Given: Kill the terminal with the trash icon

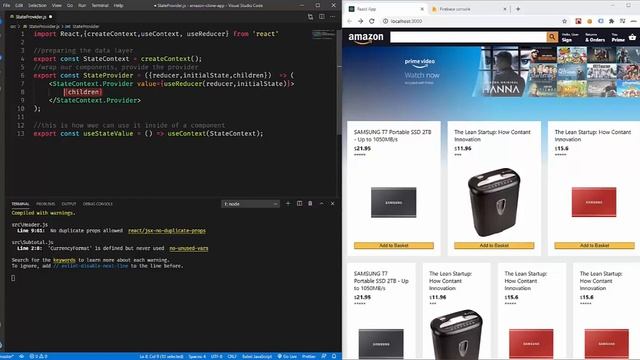Looking at the screenshot, I should [x=310, y=203].
